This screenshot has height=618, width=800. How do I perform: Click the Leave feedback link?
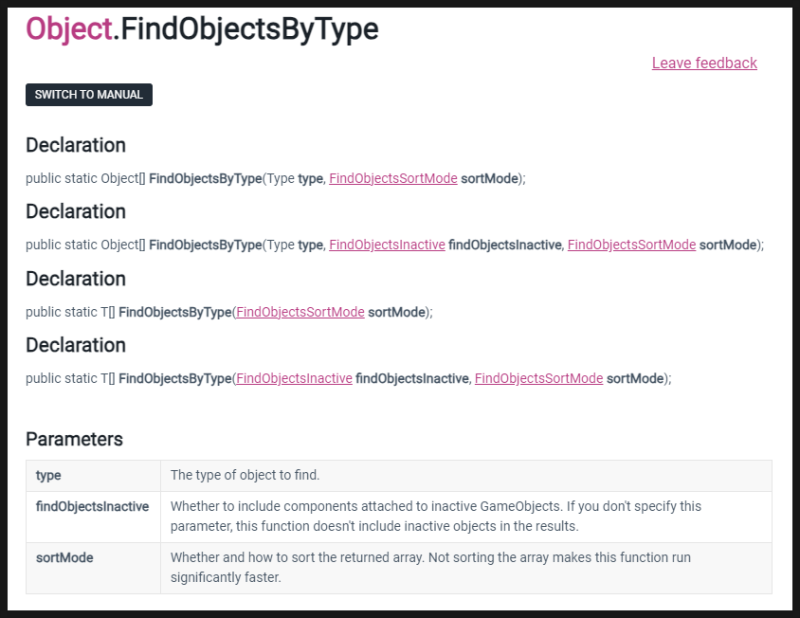click(x=704, y=63)
